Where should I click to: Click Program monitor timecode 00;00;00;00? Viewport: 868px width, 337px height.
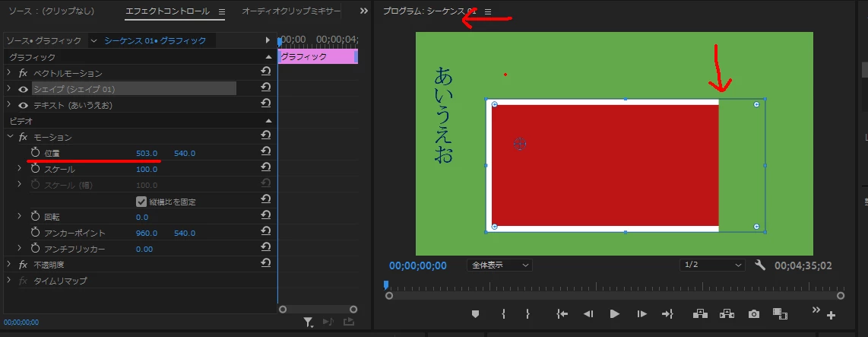coord(418,265)
